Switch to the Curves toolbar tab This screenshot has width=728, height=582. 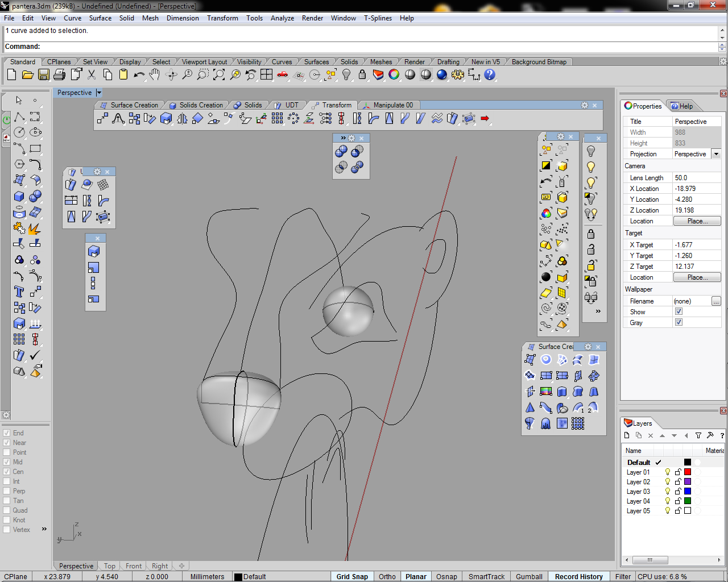pos(282,62)
